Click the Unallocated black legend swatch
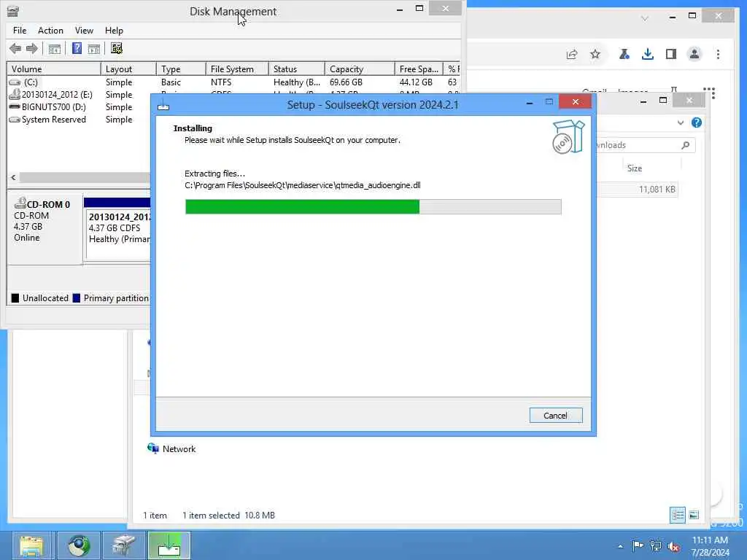Image resolution: width=747 pixels, height=560 pixels. pyautogui.click(x=15, y=298)
